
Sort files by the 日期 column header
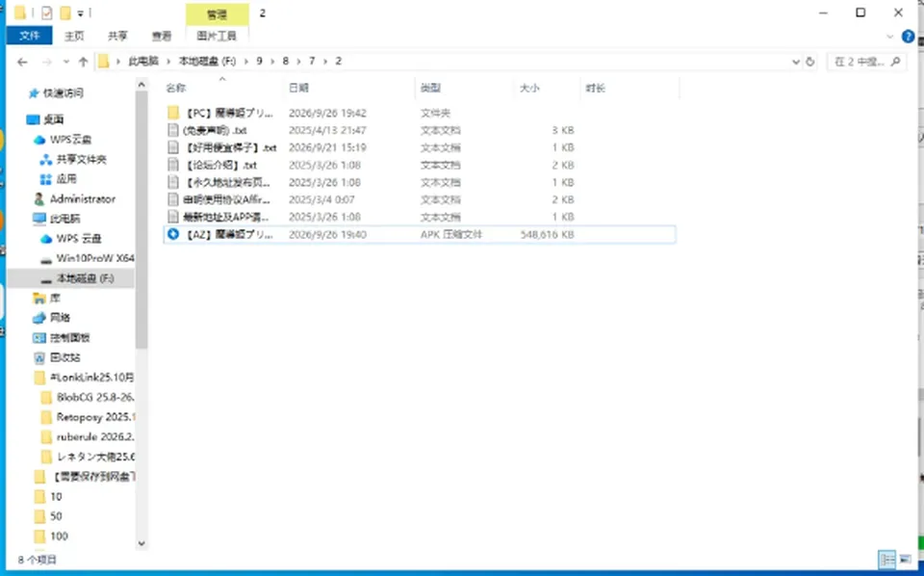[x=298, y=89]
